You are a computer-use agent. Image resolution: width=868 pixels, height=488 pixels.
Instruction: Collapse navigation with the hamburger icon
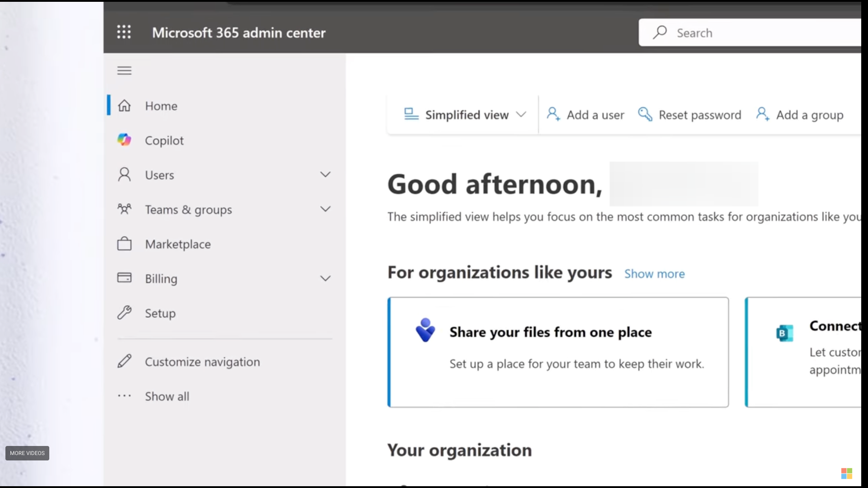[124, 70]
